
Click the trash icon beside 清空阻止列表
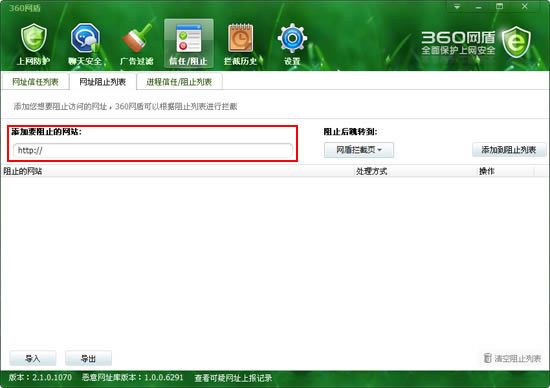tap(487, 358)
